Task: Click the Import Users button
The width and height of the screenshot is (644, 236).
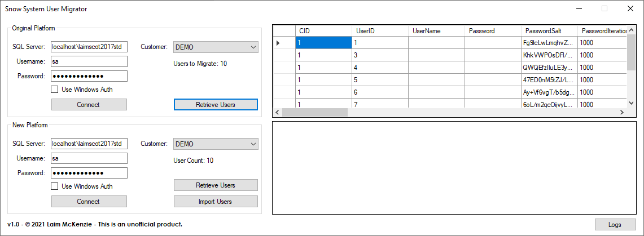Action: pyautogui.click(x=215, y=202)
